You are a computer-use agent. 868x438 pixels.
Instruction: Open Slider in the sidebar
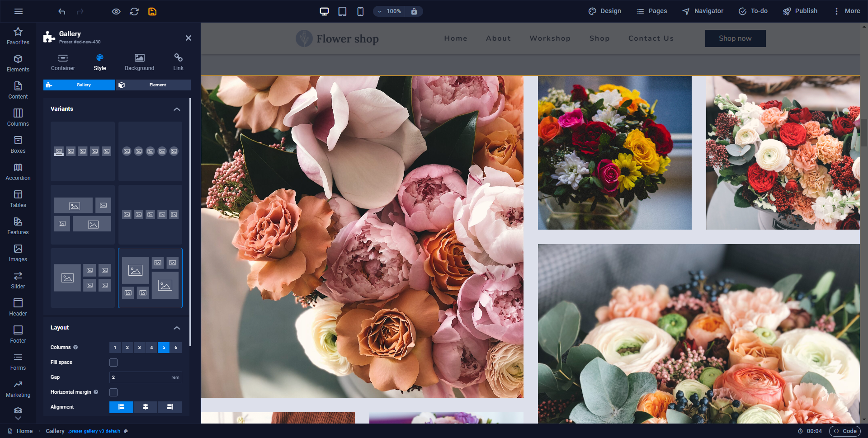[x=18, y=280]
